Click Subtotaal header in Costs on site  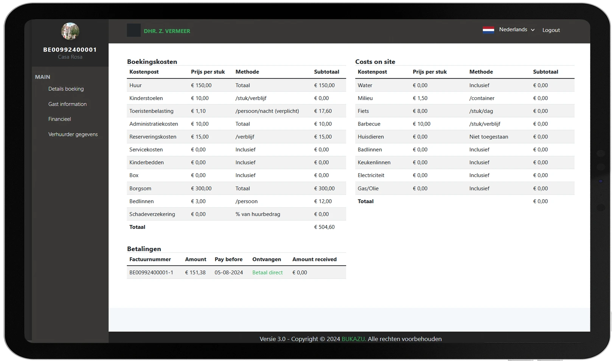point(545,72)
